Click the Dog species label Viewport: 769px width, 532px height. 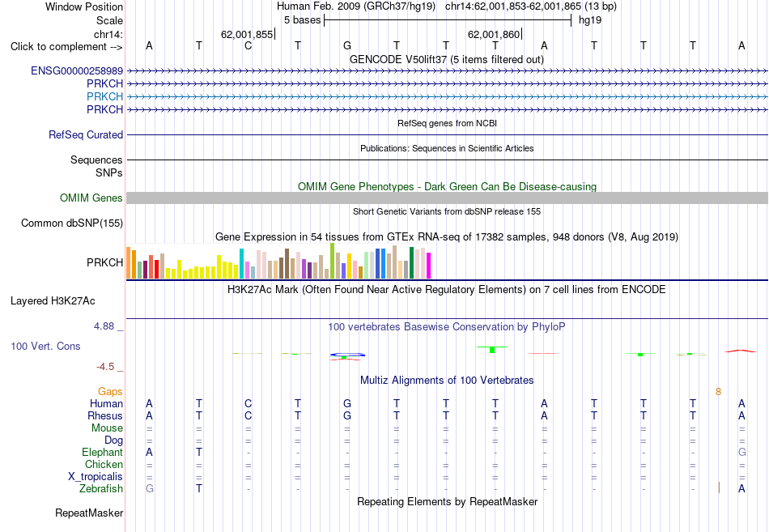tap(113, 440)
